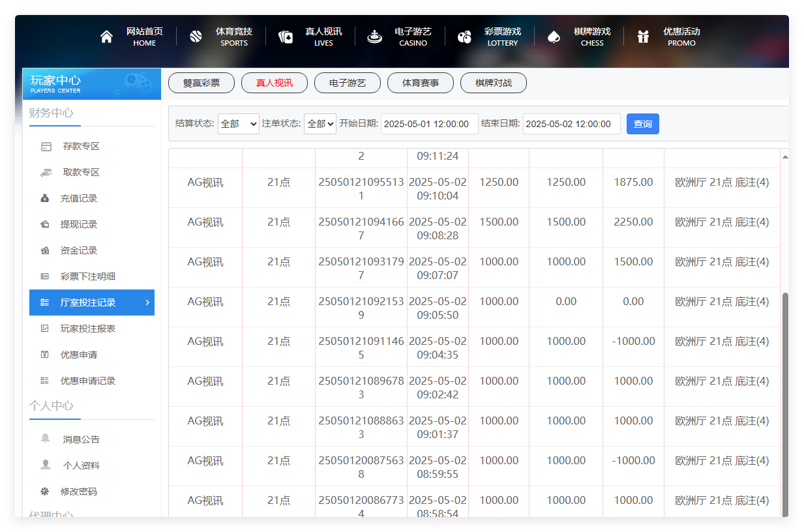Select the 棋牌对战 tab
The height and width of the screenshot is (532, 804).
[494, 83]
